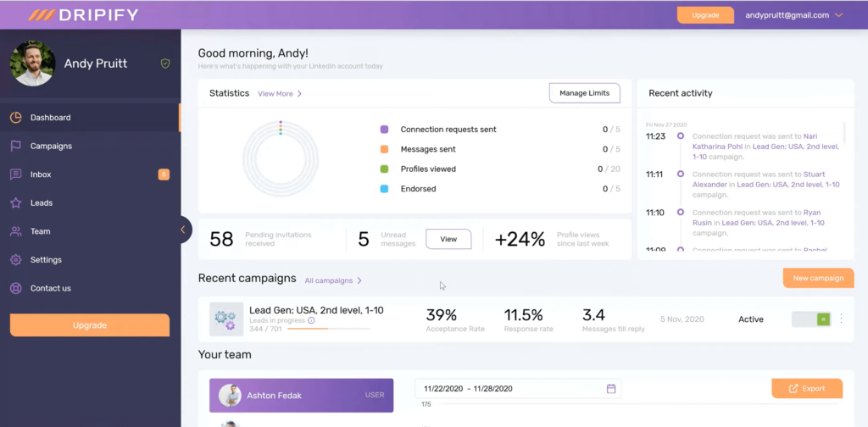Open the Team menu item
Image resolution: width=868 pixels, height=427 pixels.
(90, 231)
